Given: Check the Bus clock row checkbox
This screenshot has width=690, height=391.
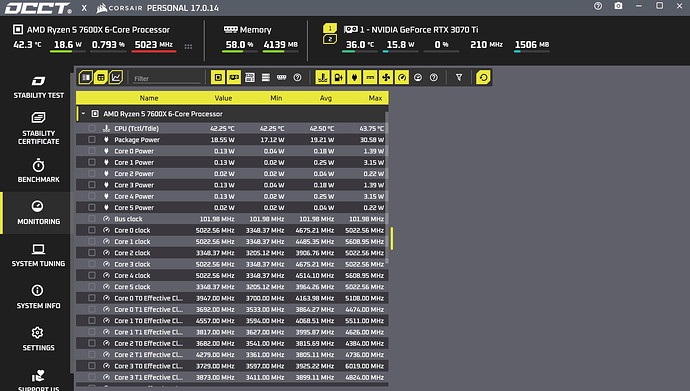Looking at the screenshot, I should pyautogui.click(x=92, y=219).
